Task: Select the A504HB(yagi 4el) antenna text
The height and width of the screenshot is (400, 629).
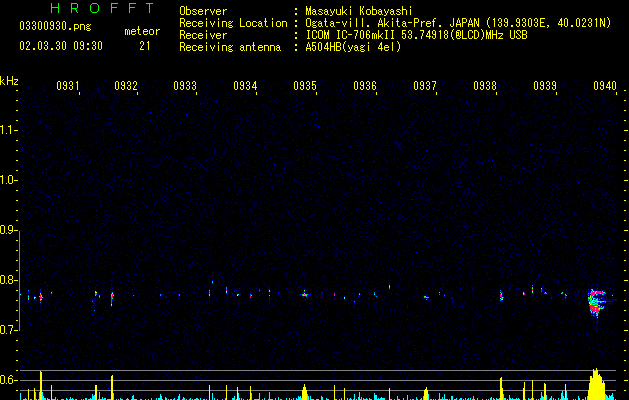Action: coord(353,47)
